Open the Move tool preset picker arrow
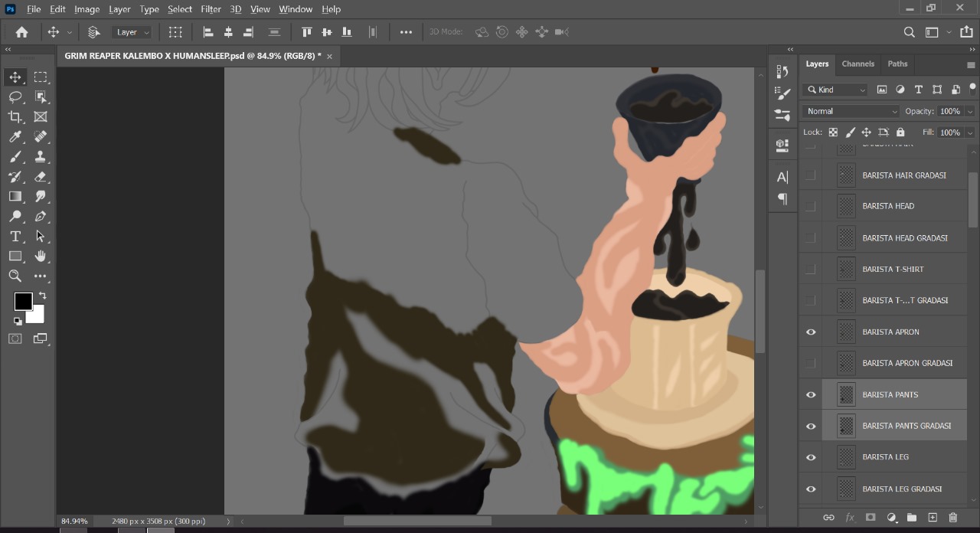This screenshot has width=980, height=533. (70, 32)
